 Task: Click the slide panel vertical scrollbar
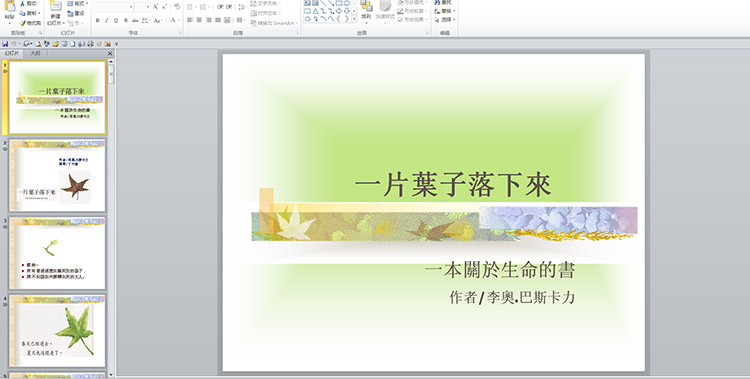(x=111, y=218)
